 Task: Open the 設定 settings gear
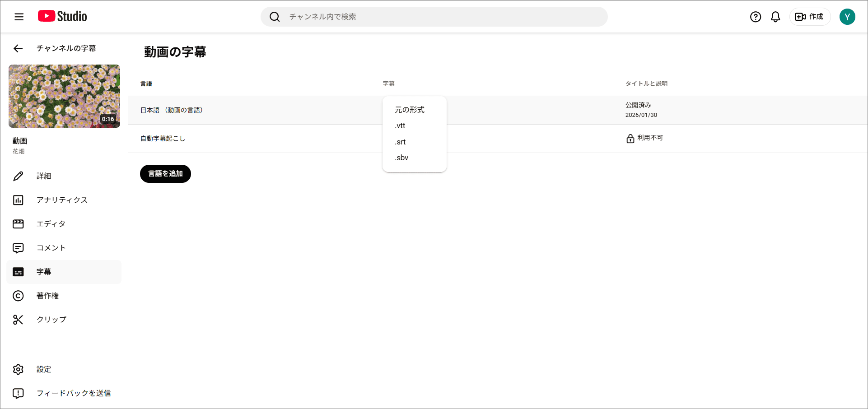[x=44, y=369]
